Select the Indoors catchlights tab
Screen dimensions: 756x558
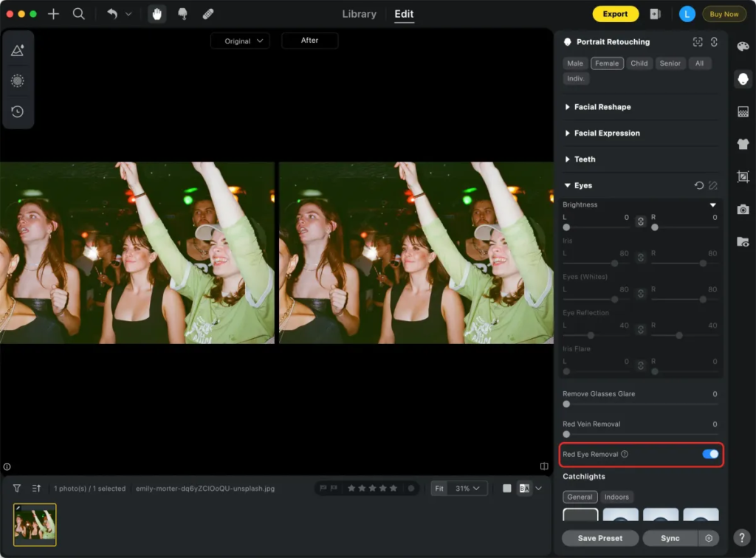pos(617,497)
